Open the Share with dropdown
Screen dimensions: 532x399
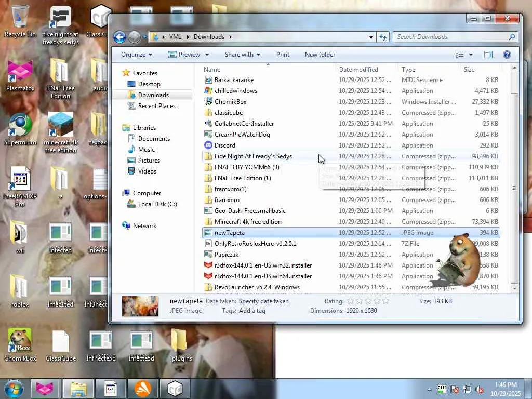click(x=242, y=55)
